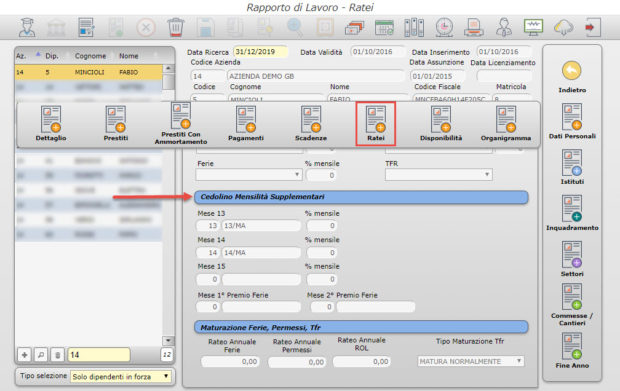Open the Pagamenti section
Screen dimensions: 620x391
click(246, 123)
